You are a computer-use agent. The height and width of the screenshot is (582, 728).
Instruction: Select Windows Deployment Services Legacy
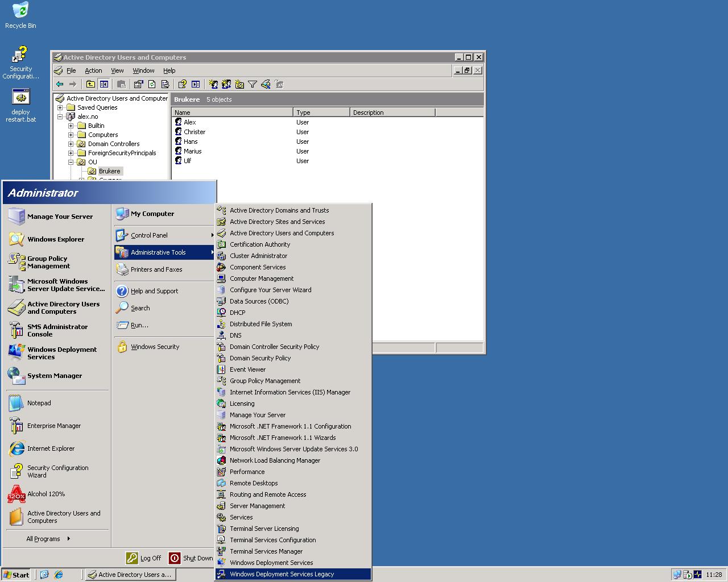click(293, 574)
